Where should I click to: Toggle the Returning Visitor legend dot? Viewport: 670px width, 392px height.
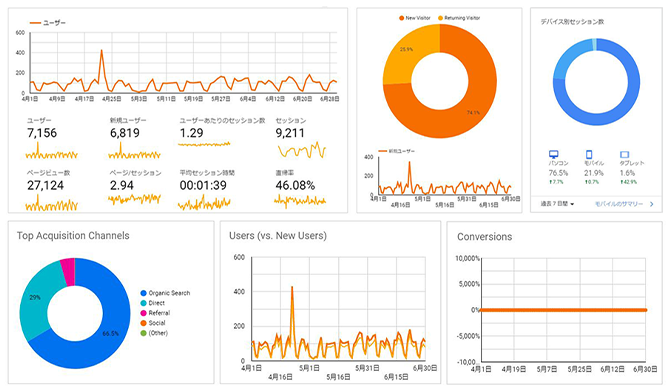[x=440, y=18]
